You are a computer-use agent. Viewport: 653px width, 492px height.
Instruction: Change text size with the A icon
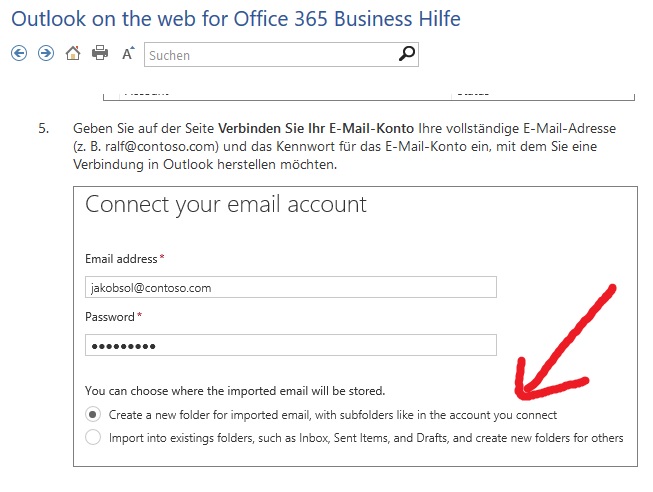click(128, 53)
